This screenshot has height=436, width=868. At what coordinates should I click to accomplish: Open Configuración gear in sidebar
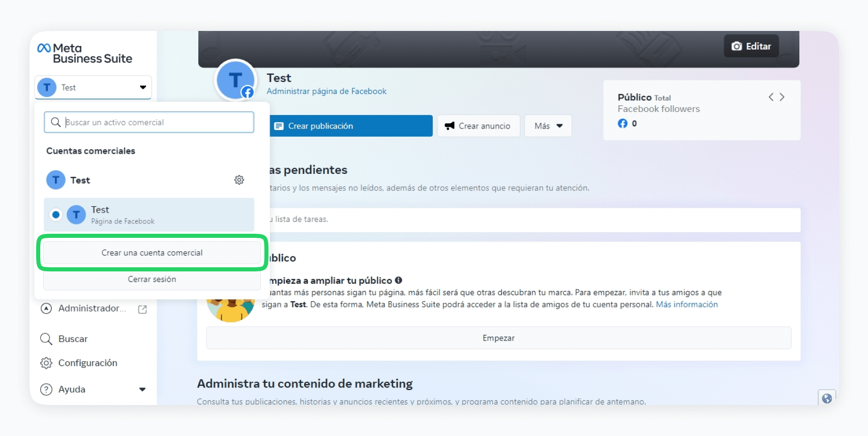pyautogui.click(x=46, y=363)
